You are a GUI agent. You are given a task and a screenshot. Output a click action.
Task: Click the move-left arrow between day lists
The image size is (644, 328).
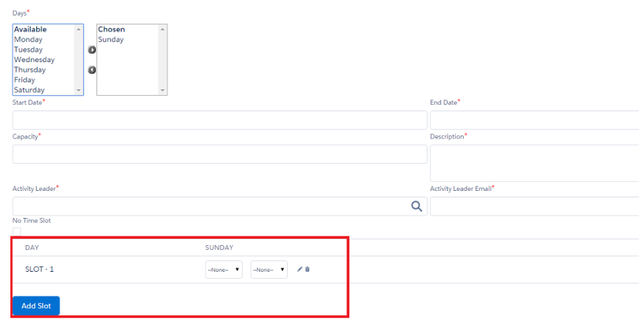pos(92,70)
